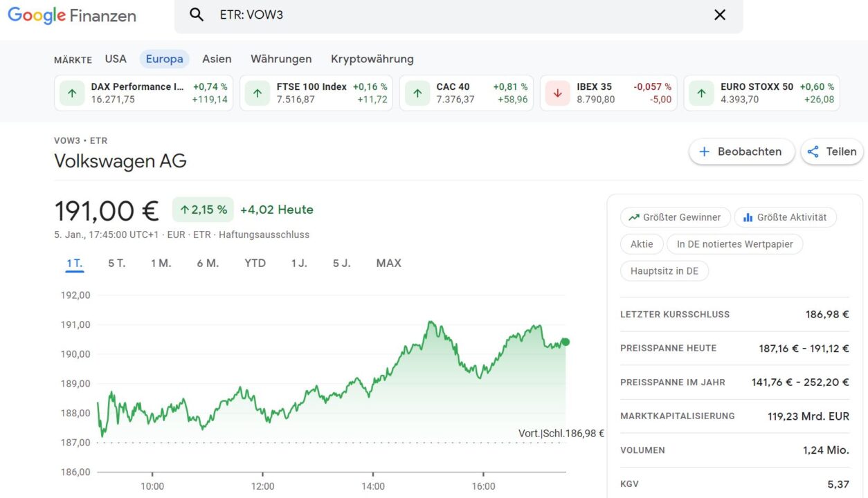Click the plus icon on Beobachten button

pyautogui.click(x=704, y=151)
